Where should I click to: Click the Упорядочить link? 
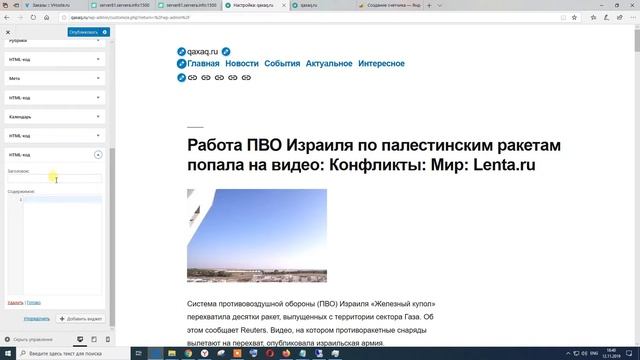tap(37, 319)
